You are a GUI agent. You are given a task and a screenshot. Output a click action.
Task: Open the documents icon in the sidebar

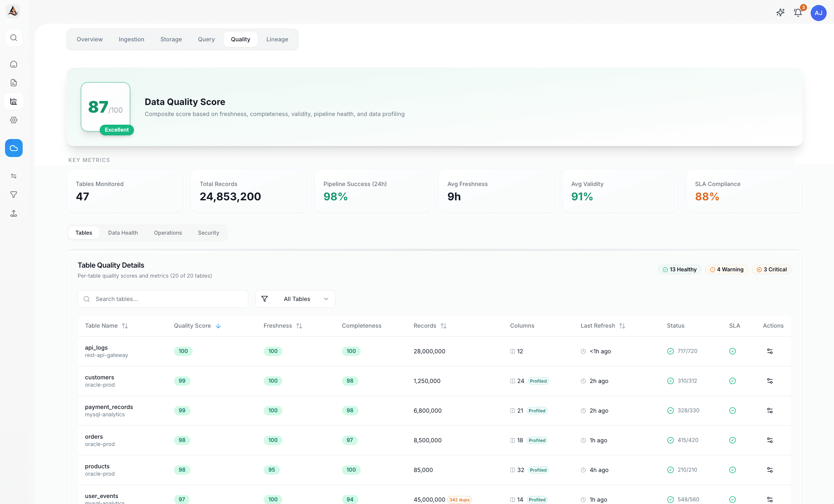coord(14,82)
